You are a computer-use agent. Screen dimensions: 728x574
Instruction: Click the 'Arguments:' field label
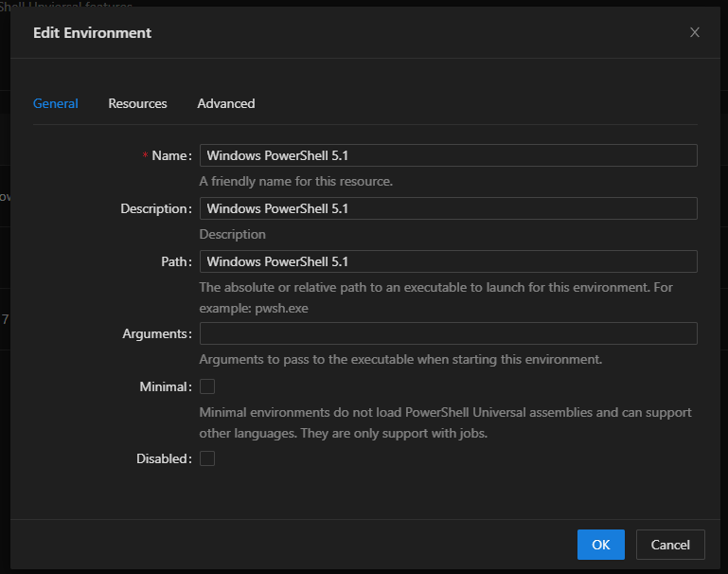[x=157, y=333]
